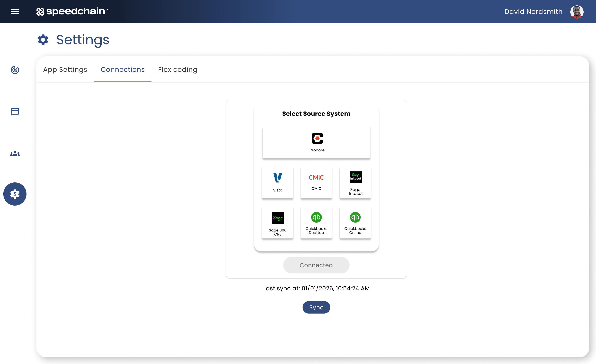Open the cards sidebar icon
This screenshot has height=364, width=596.
(15, 111)
